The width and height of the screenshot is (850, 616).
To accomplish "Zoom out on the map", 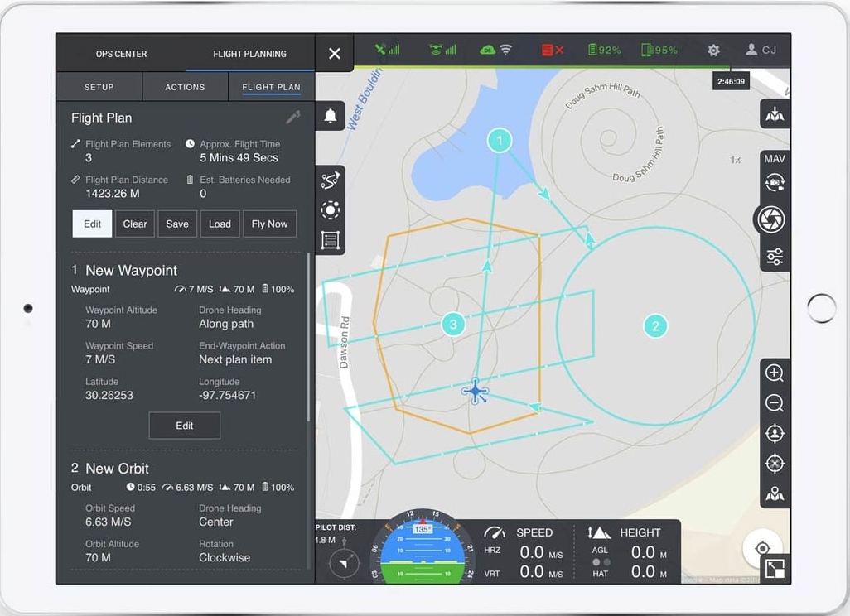I will pyautogui.click(x=775, y=403).
